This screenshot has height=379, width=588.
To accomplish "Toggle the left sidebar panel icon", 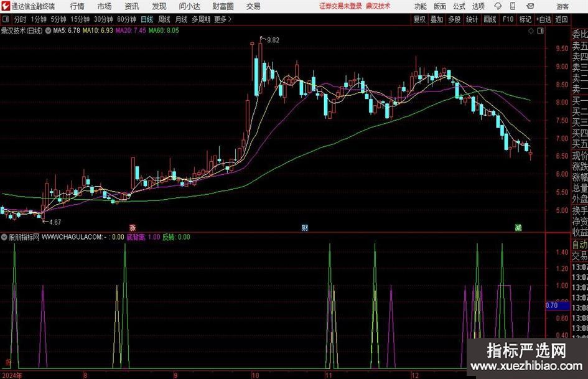I will pos(5,19).
